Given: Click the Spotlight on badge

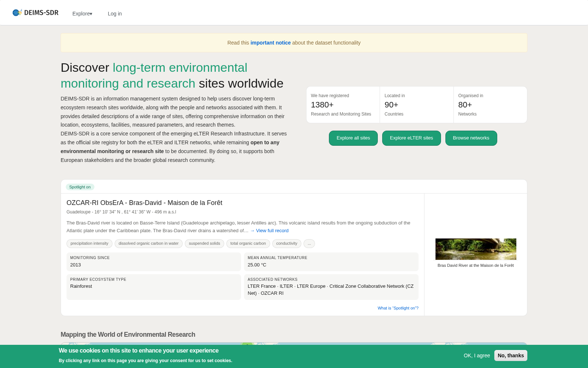Looking at the screenshot, I should tap(80, 187).
